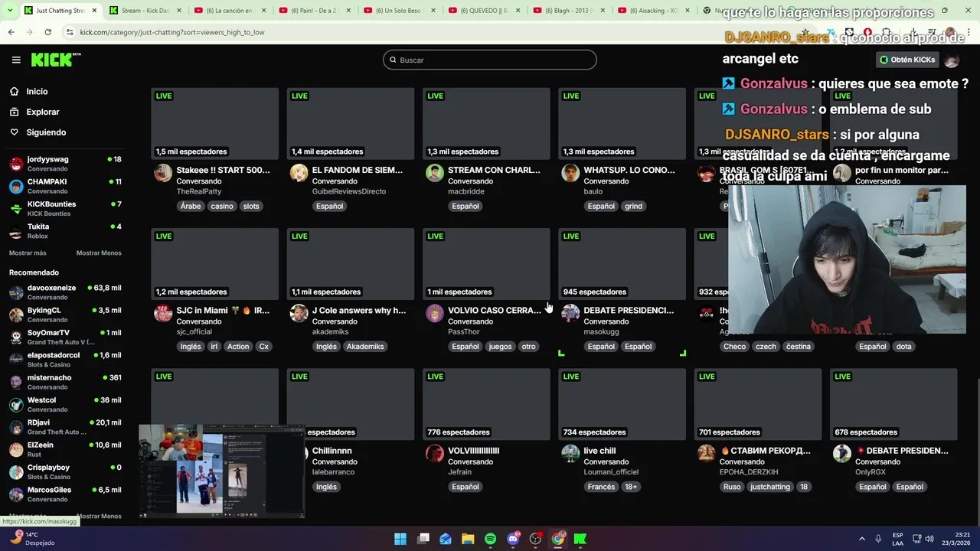Click the profile avatar beside Obtén KICKs

[x=952, y=60]
